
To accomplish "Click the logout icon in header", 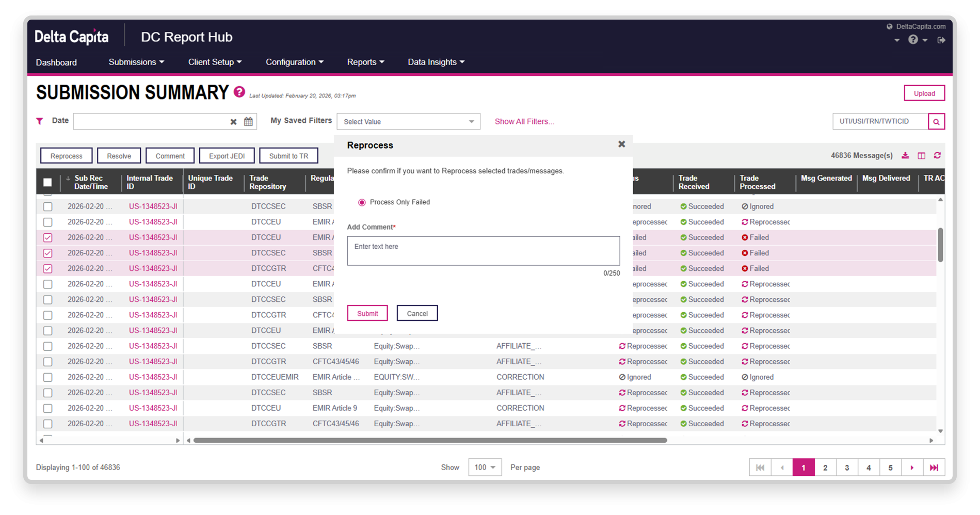I will coord(941,40).
